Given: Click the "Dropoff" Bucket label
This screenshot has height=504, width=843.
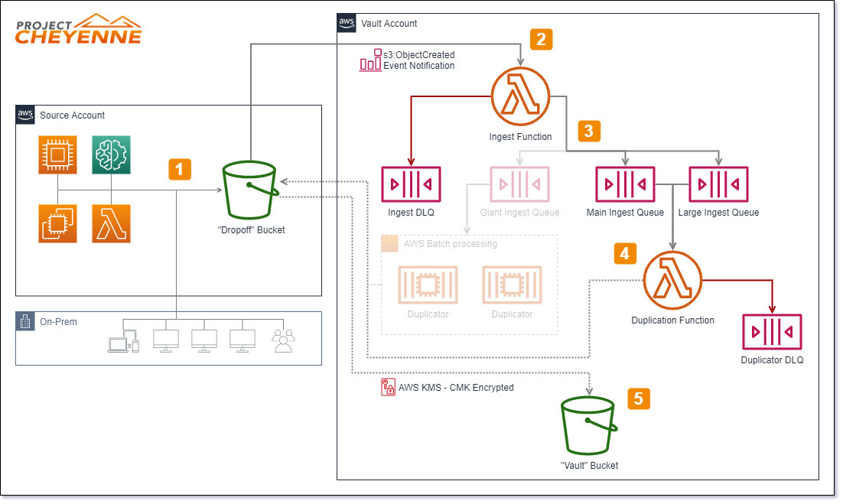Looking at the screenshot, I should coord(251,230).
